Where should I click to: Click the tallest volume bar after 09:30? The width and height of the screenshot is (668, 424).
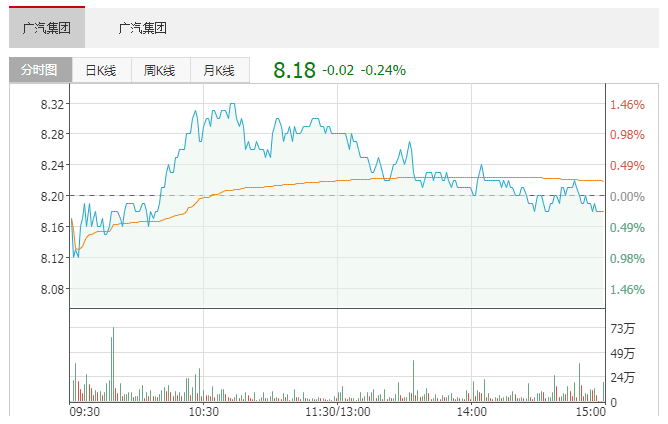click(113, 364)
